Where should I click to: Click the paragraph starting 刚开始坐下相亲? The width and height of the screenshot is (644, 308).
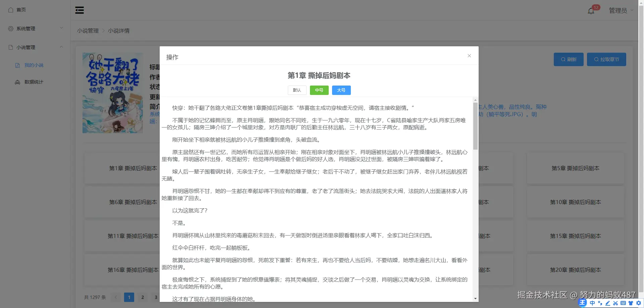click(x=247, y=140)
